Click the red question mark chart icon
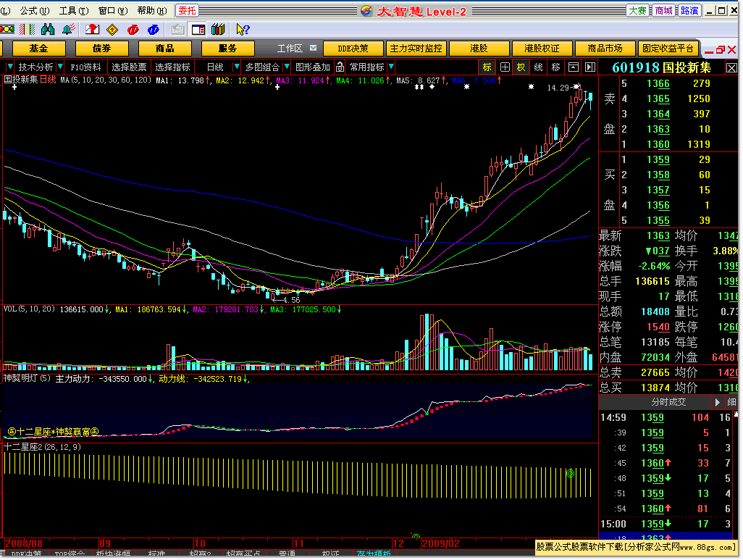The height and width of the screenshot is (560, 743). pyautogui.click(x=93, y=30)
